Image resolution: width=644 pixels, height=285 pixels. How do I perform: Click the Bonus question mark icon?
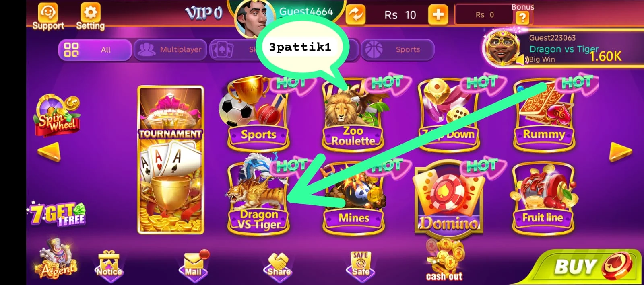(x=522, y=17)
